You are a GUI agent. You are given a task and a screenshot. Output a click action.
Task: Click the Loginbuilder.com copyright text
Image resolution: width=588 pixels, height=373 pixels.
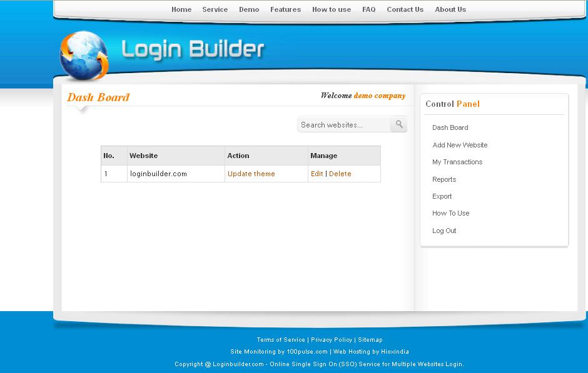[x=319, y=364]
